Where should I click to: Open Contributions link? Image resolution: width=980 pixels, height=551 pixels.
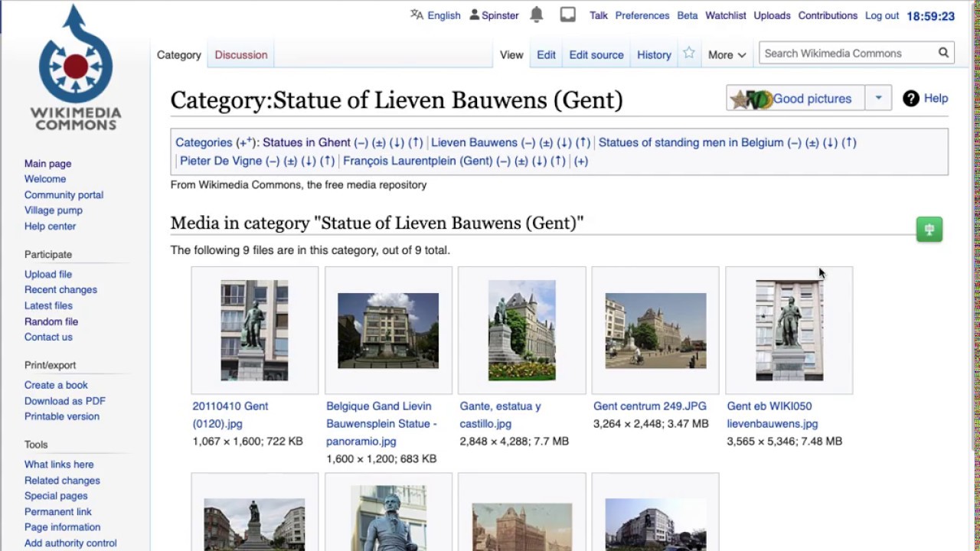pyautogui.click(x=828, y=15)
